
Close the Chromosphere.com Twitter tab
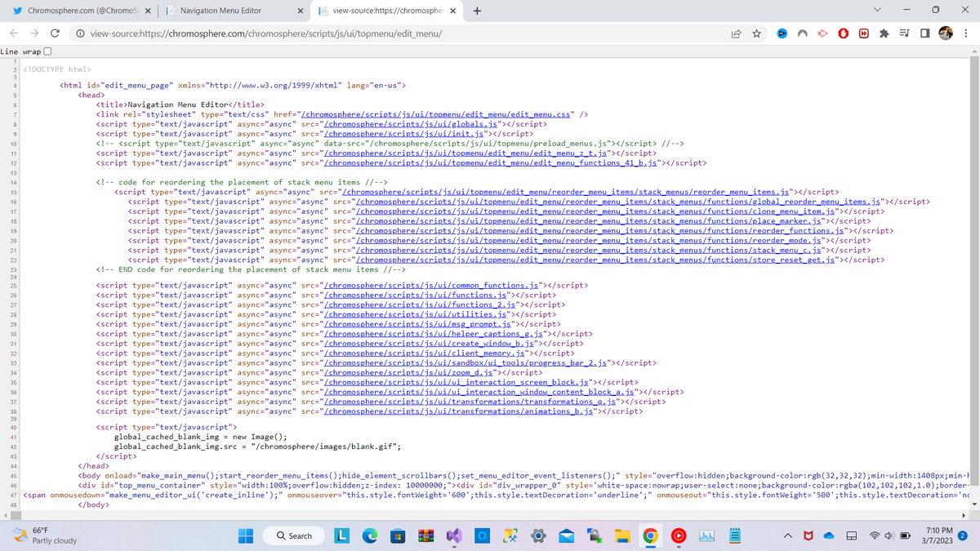148,11
